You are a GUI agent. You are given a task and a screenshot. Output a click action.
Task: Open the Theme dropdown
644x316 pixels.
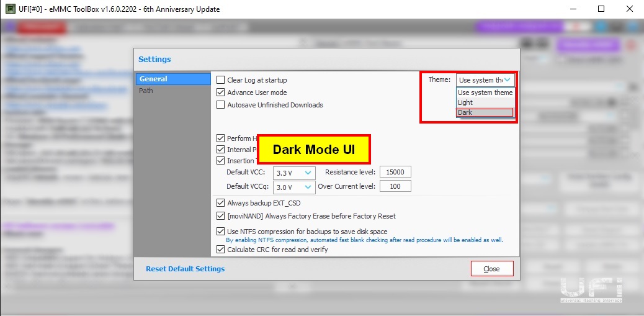[x=485, y=79]
